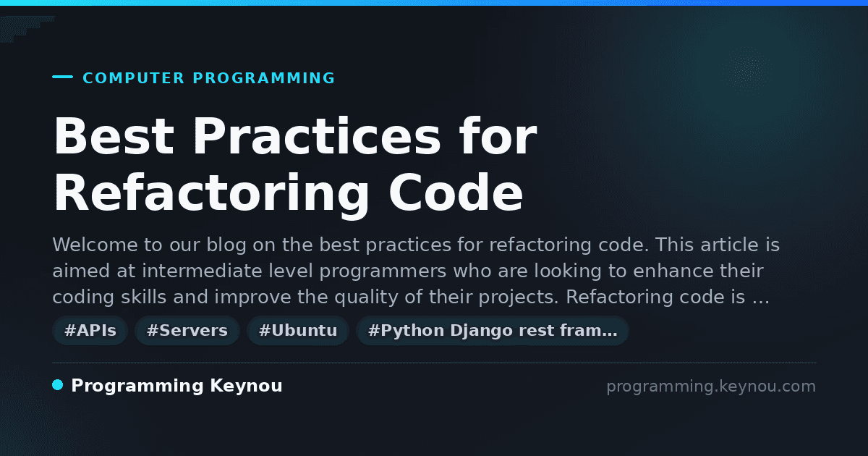Open the Best Practices for Refactoring Code title
The height and width of the screenshot is (456, 868).
295,166
